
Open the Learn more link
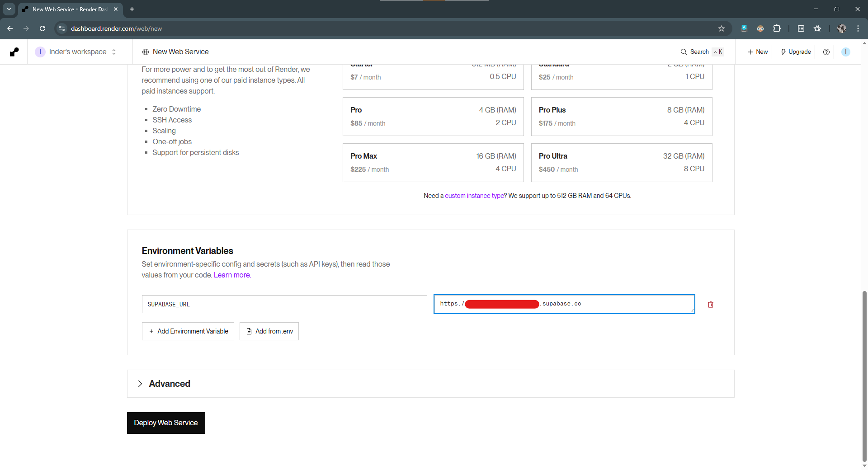(x=231, y=275)
